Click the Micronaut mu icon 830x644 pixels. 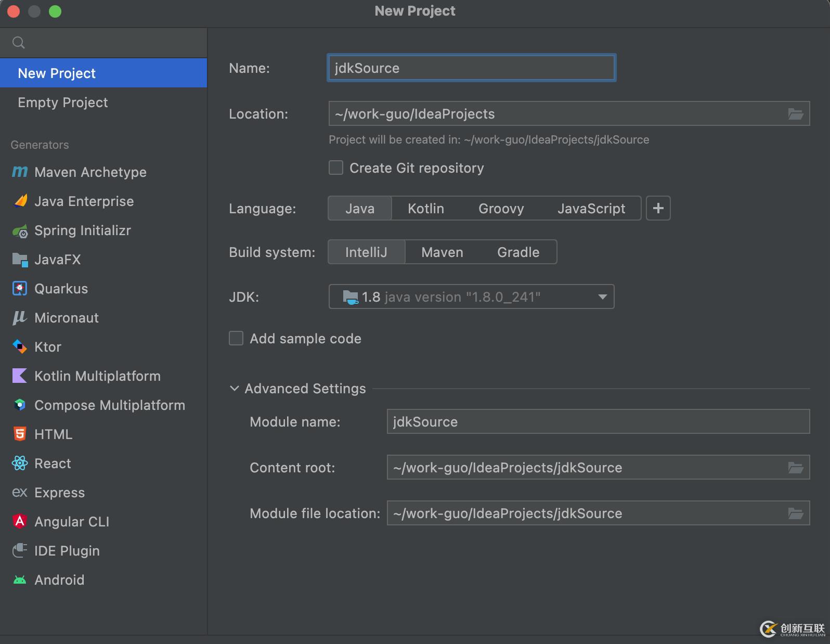tap(20, 318)
